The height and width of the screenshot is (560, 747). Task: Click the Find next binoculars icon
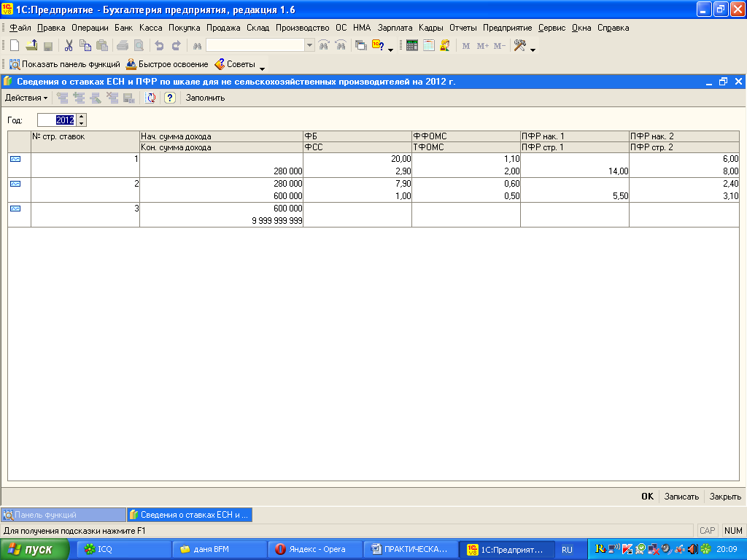324,46
